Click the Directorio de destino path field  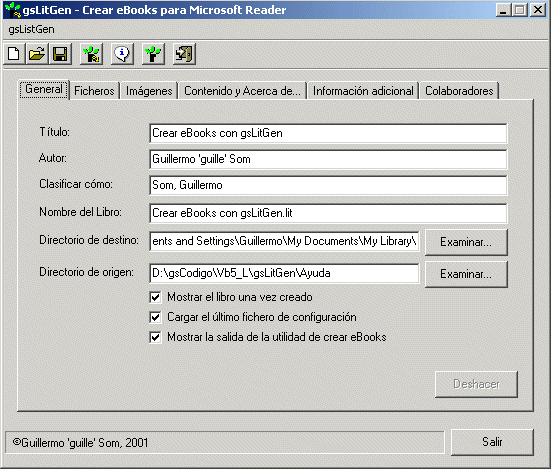[x=284, y=241]
